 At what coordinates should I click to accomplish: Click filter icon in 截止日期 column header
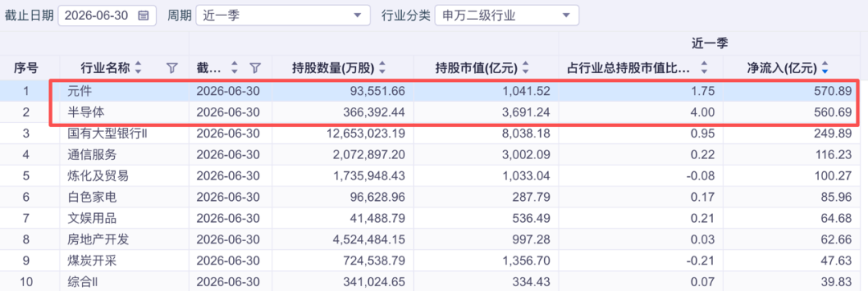tap(255, 68)
